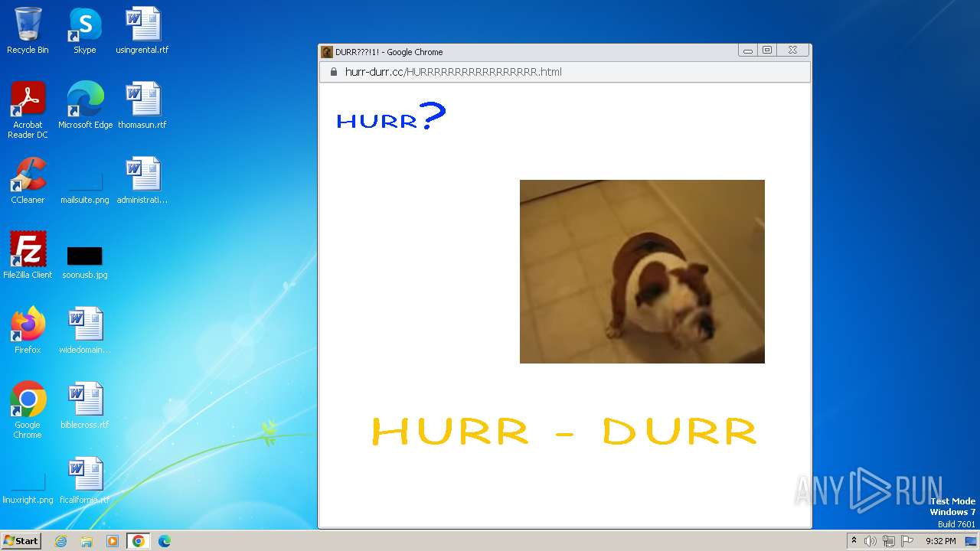Click the blue HURR? text
The width and height of the screenshot is (980, 551).
point(390,118)
